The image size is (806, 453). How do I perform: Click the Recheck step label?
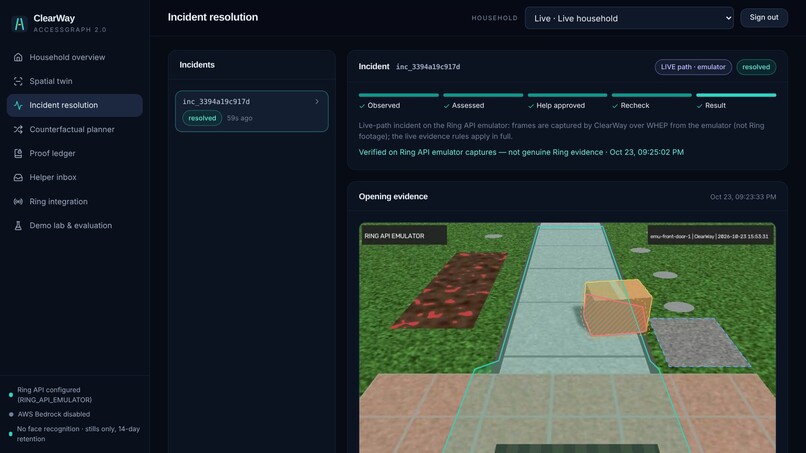pyautogui.click(x=635, y=105)
